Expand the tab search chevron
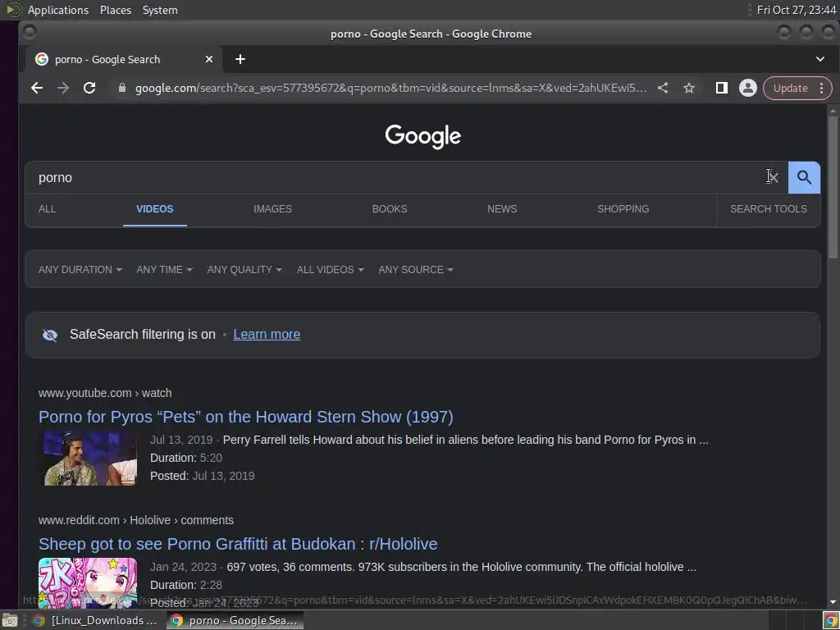 click(820, 59)
